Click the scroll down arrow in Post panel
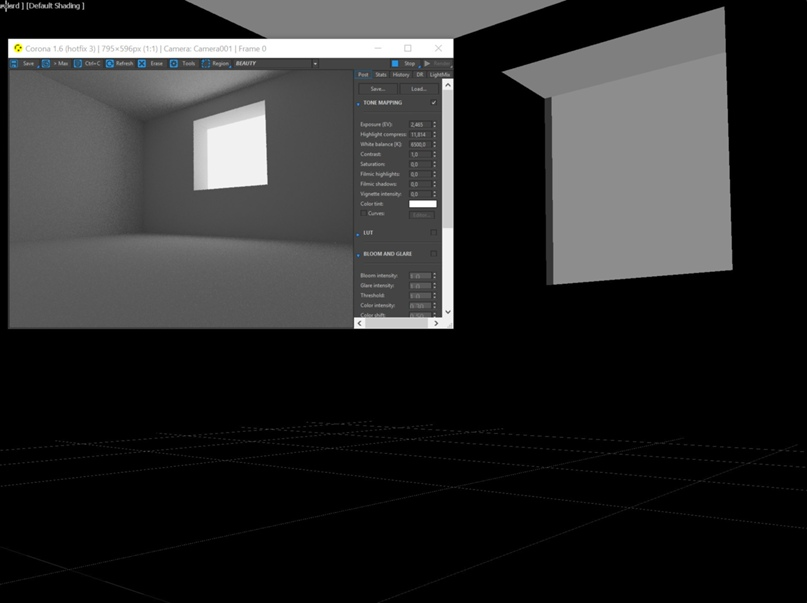 (447, 312)
